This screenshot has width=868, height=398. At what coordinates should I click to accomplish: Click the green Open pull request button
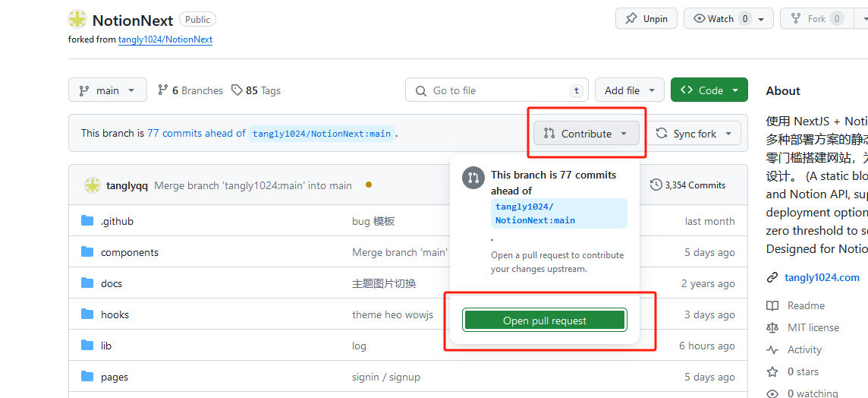(545, 321)
